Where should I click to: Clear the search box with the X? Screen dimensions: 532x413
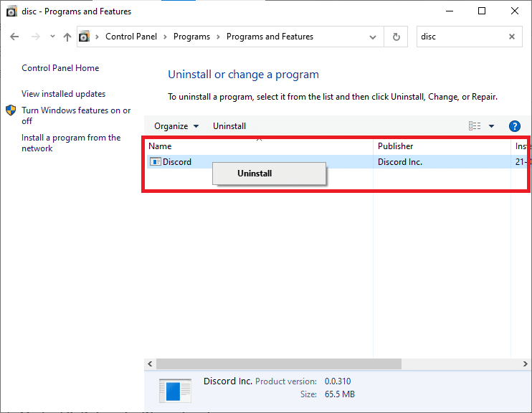(512, 37)
